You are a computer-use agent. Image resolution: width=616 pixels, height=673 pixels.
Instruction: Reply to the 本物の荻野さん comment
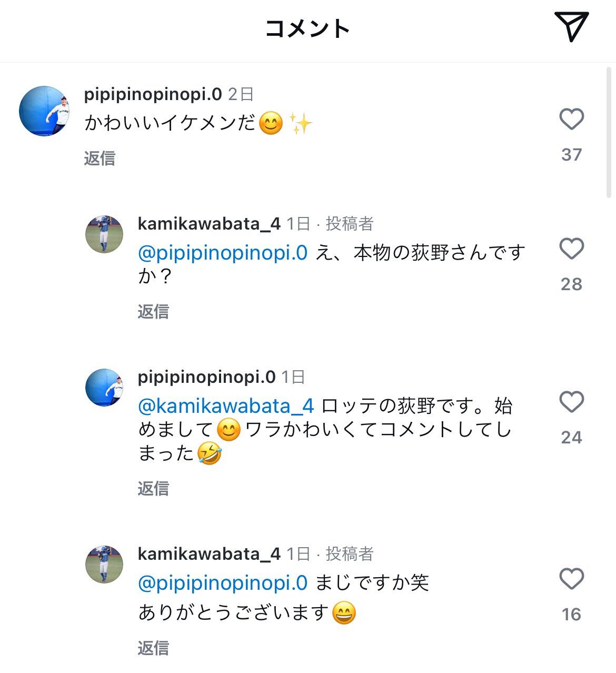tap(153, 312)
